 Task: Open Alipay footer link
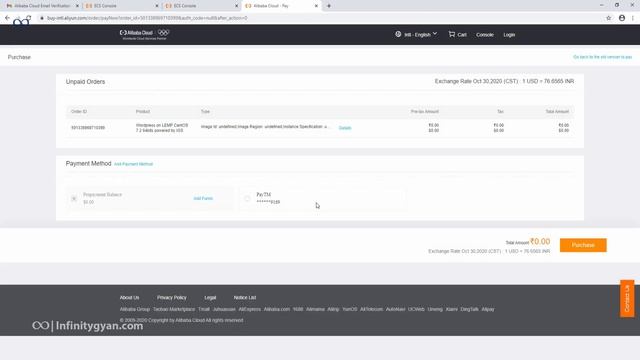click(488, 309)
